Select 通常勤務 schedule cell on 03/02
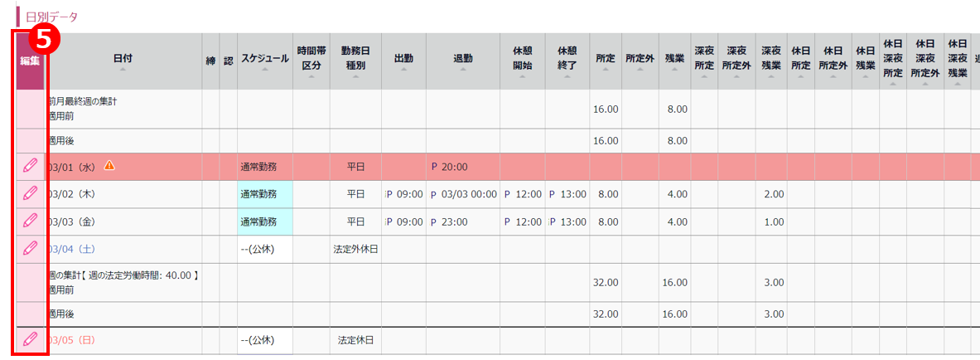This screenshot has width=980, height=360. point(265,194)
